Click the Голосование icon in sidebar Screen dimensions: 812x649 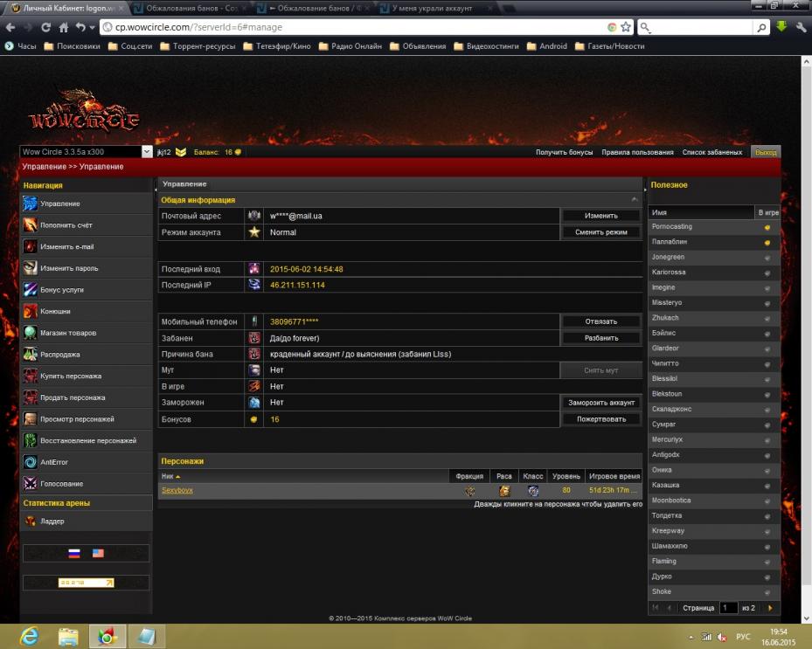click(31, 484)
